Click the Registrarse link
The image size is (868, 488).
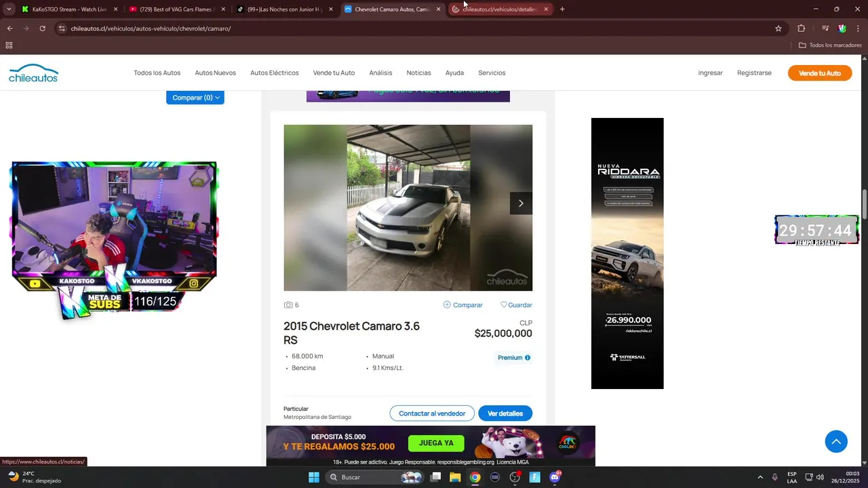(754, 73)
